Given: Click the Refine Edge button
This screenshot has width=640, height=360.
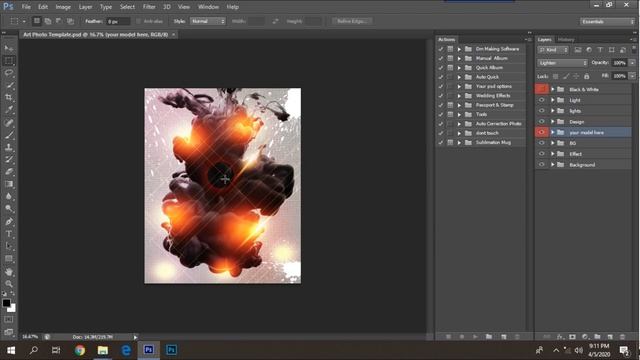Looking at the screenshot, I should 352,21.
